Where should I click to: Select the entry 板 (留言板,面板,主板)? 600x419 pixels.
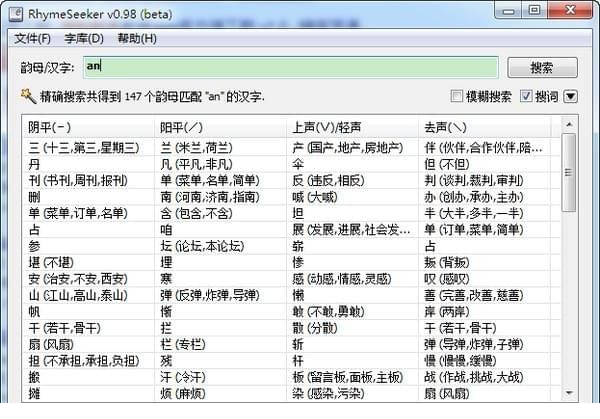(x=347, y=377)
